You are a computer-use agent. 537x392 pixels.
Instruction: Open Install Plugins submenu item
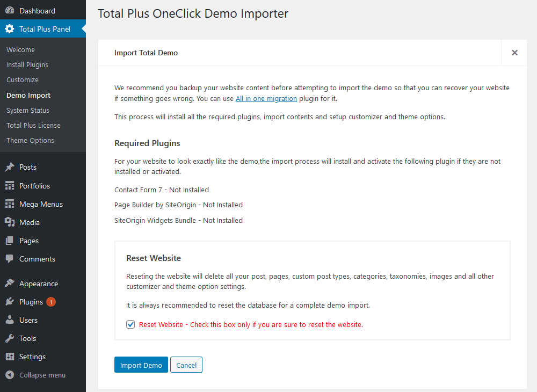tap(27, 64)
